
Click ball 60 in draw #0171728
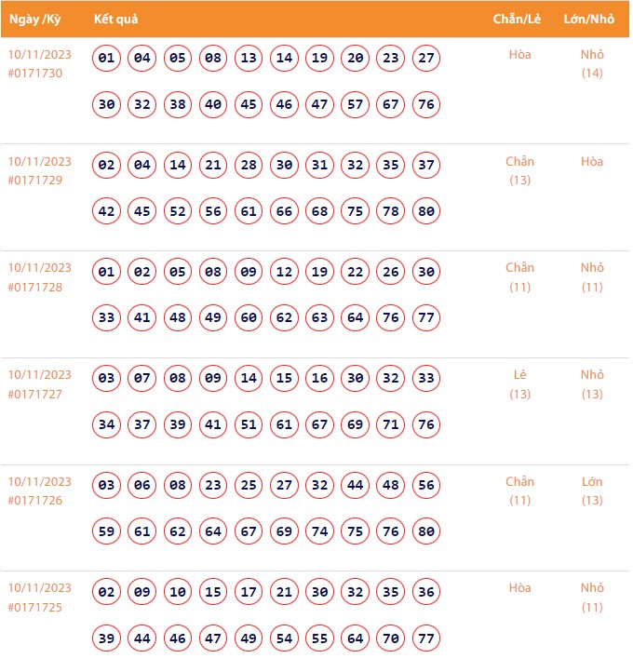[249, 318]
